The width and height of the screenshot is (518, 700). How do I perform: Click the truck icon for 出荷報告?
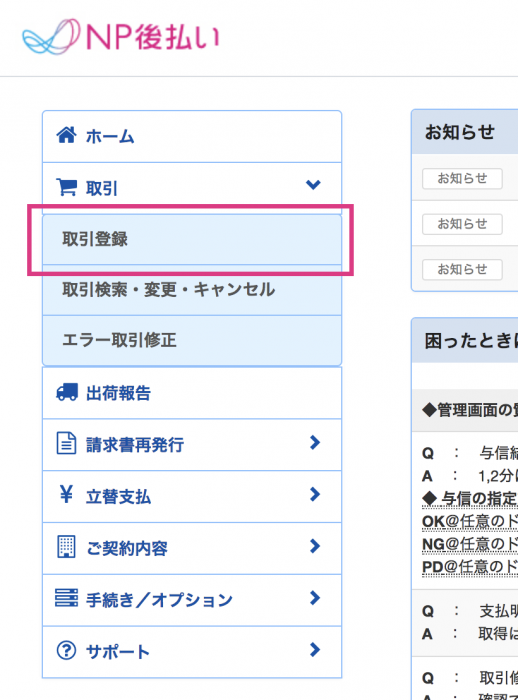coord(67,392)
